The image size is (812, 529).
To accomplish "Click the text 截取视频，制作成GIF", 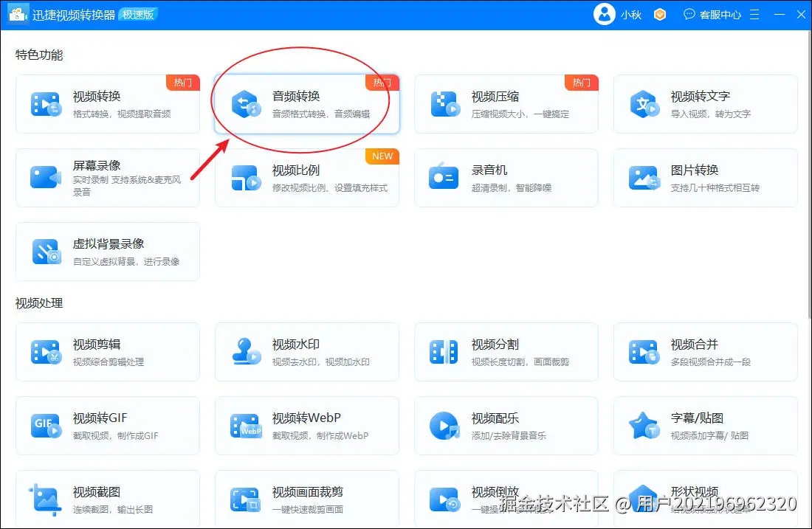I will tap(115, 436).
